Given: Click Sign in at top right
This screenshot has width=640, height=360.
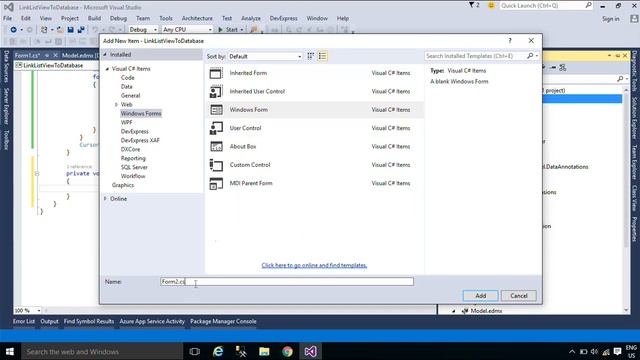Looking at the screenshot, I should [611, 19].
